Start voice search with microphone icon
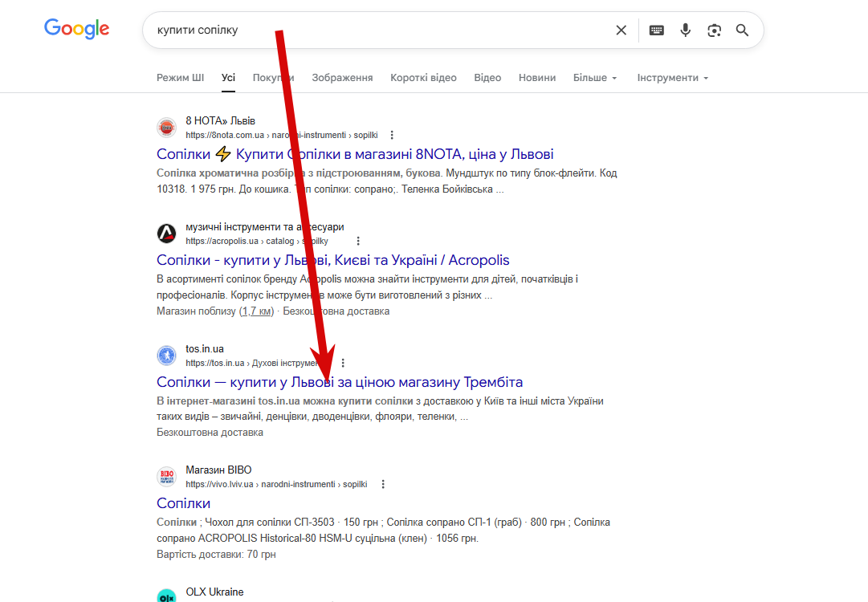 click(685, 31)
